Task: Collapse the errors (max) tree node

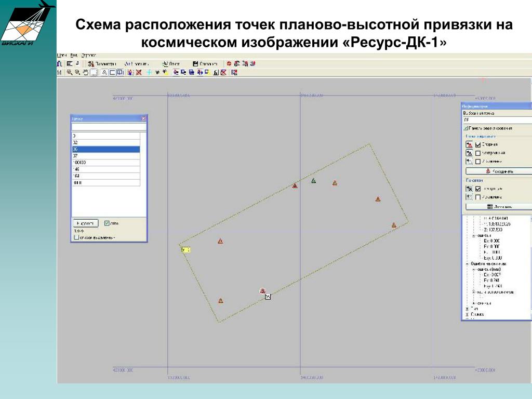Action: 474,270
